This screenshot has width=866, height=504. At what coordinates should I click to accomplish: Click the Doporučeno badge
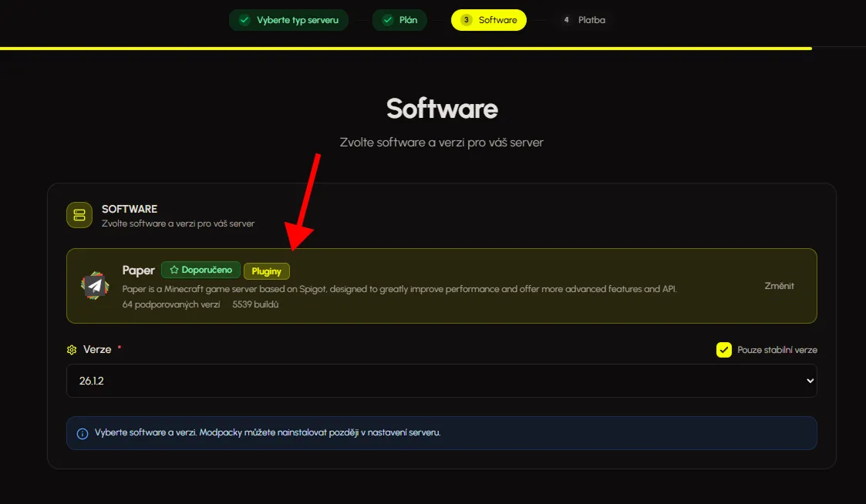[200, 270]
